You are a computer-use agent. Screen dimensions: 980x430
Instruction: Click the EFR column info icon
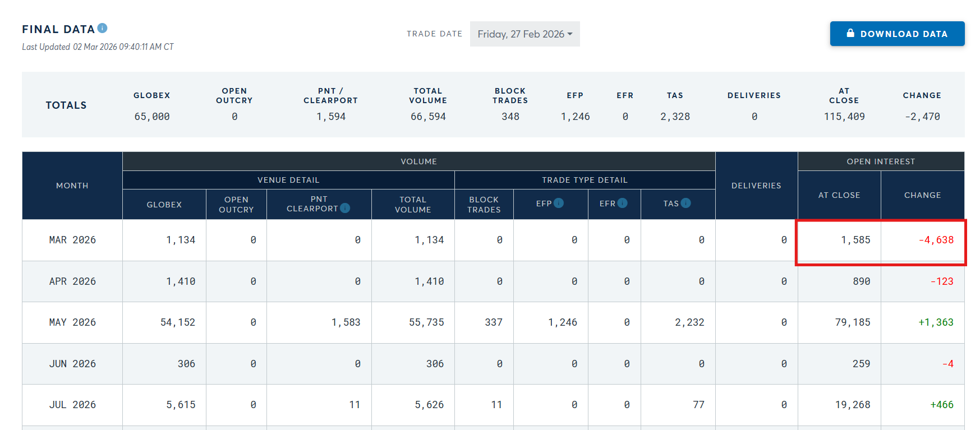click(622, 203)
